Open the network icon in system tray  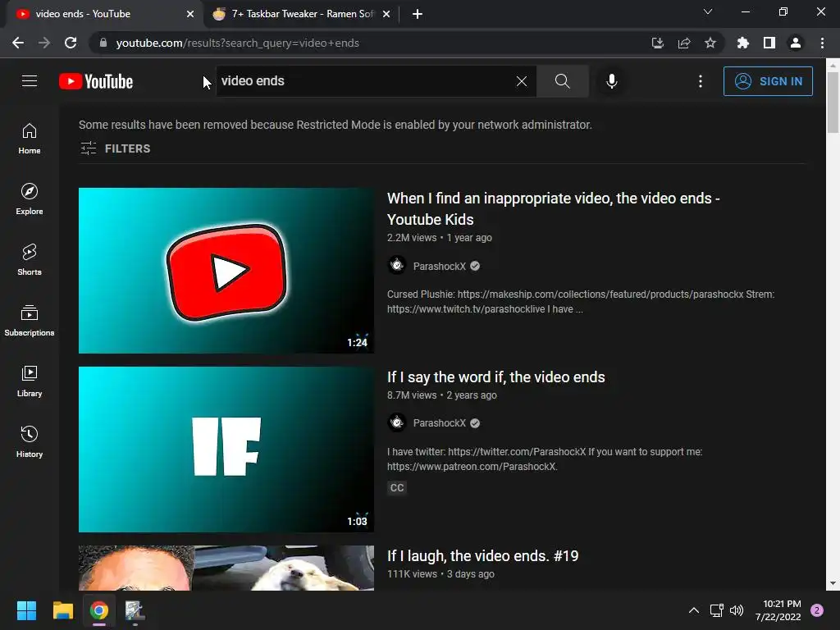pyautogui.click(x=716, y=610)
